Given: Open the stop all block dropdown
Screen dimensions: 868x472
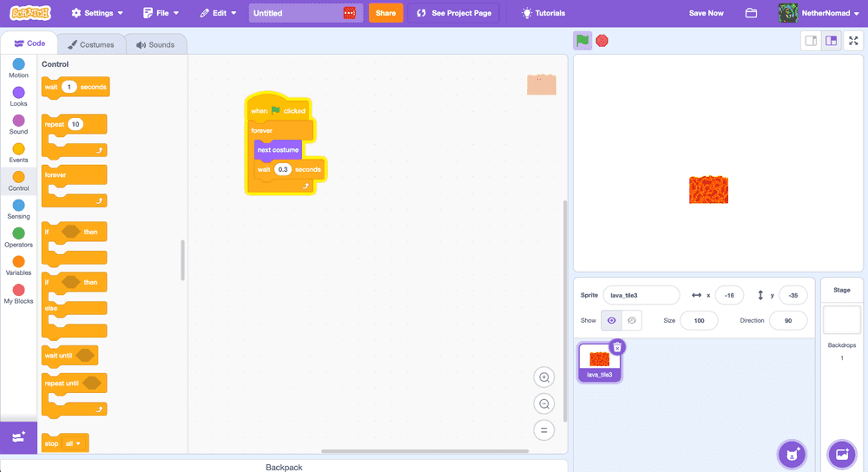Looking at the screenshot, I should 78,443.
